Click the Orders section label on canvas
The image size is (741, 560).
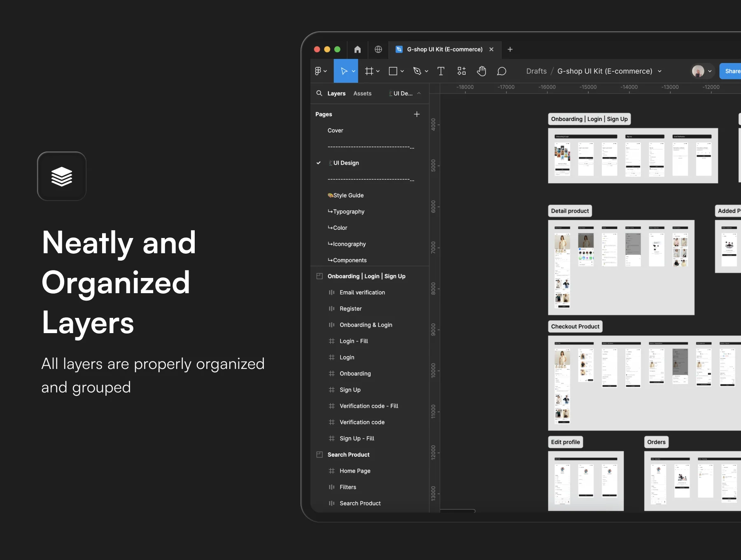(656, 442)
